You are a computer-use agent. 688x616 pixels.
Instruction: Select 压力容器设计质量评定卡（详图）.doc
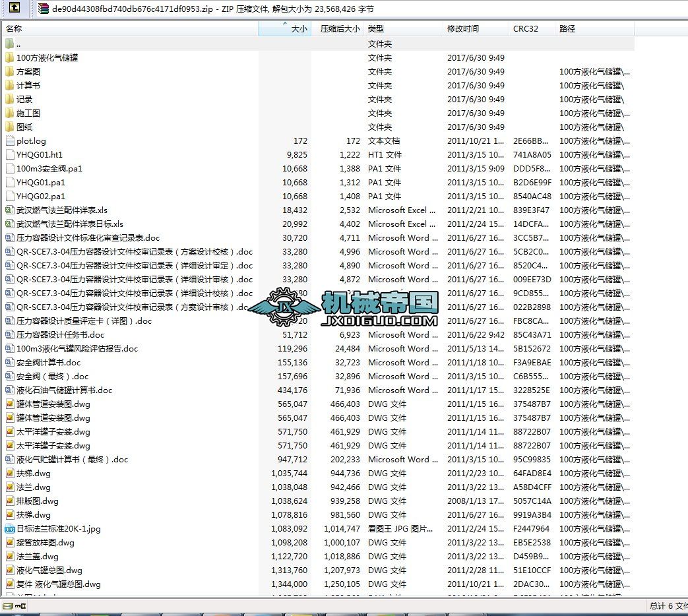pos(84,321)
